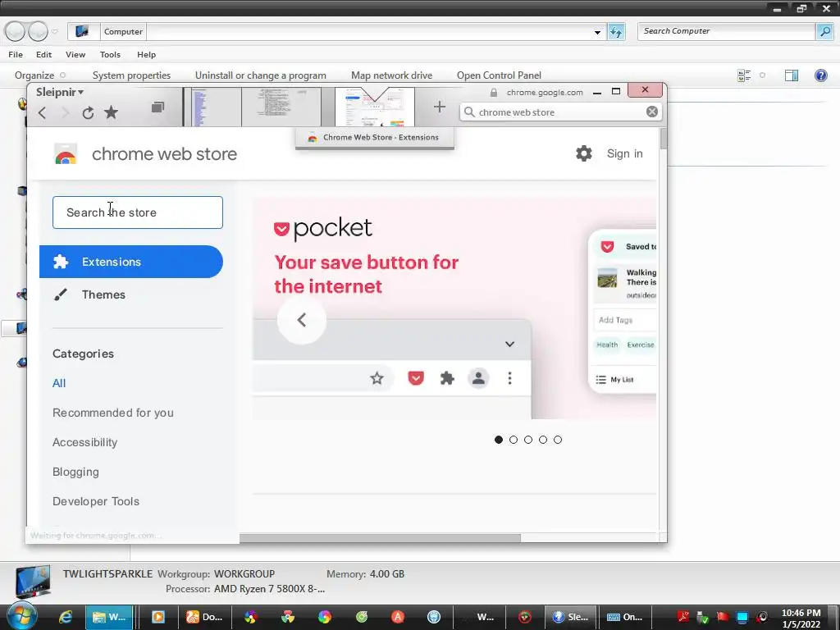Viewport: 840px width, 630px height.
Task: Open Chrome Web Store settings gear
Action: click(x=583, y=153)
